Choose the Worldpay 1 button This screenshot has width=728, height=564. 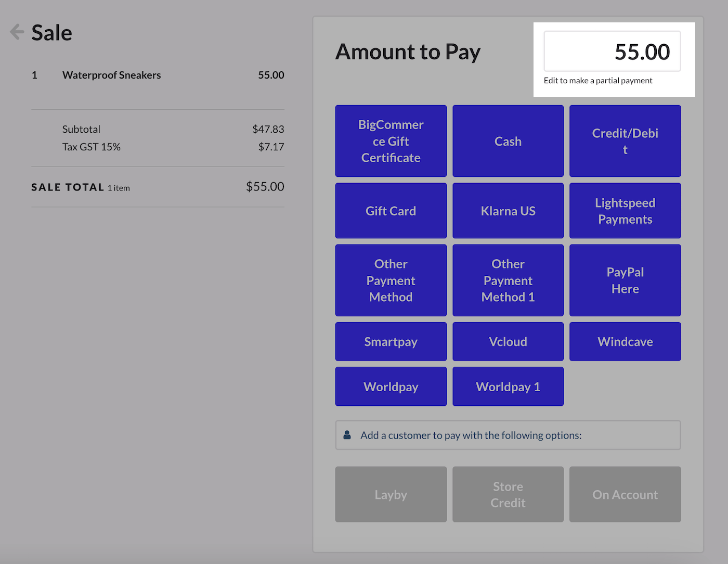click(x=508, y=387)
